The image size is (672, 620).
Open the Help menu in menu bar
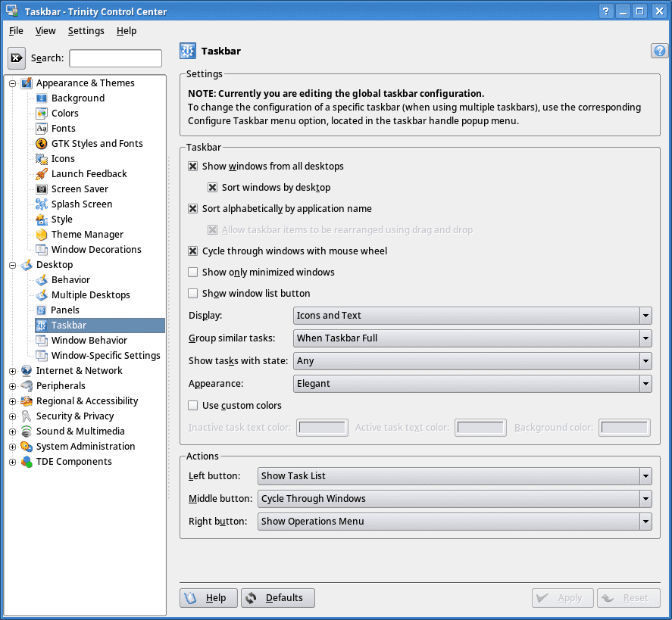(127, 31)
